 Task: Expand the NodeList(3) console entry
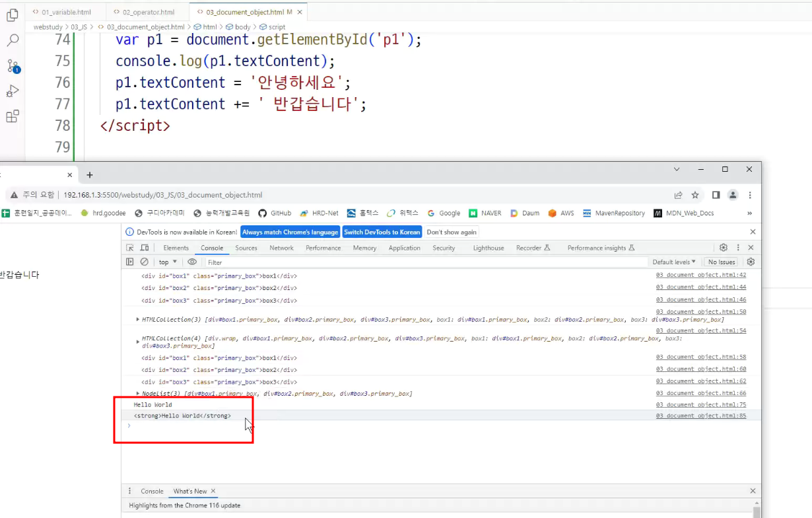[137, 394]
